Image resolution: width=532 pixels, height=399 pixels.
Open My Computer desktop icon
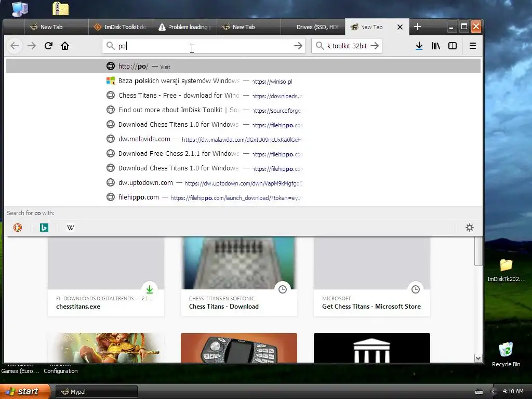click(20, 8)
